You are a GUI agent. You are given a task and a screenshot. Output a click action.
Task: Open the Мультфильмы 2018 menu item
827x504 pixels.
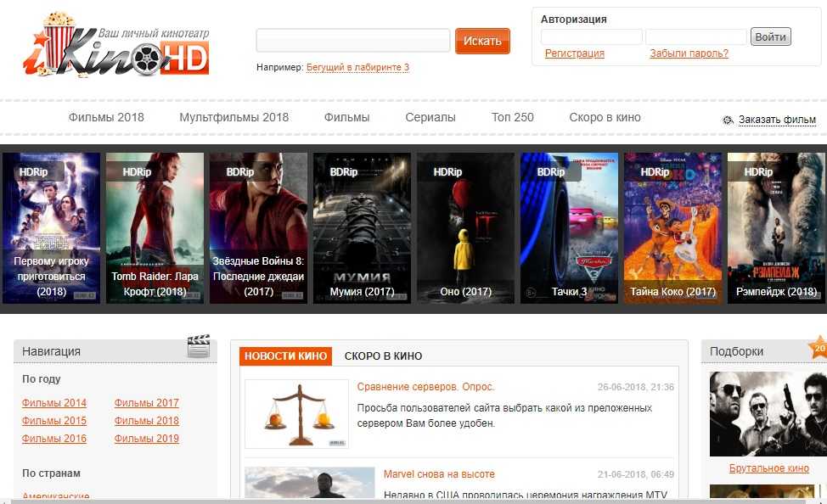coord(233,117)
